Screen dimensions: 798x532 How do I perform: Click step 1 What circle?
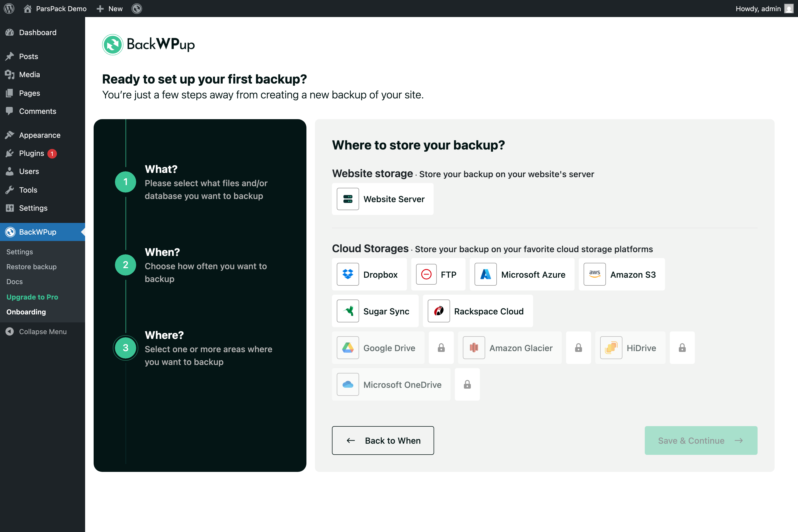[126, 182]
